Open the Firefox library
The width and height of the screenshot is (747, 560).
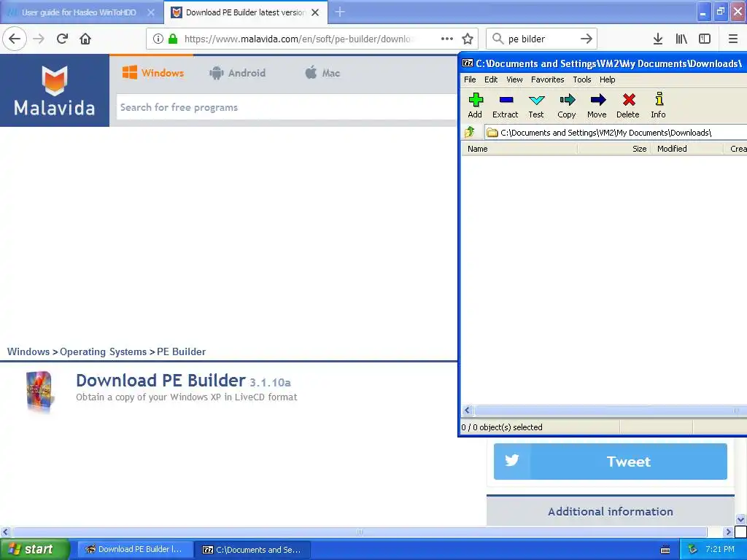click(x=681, y=39)
